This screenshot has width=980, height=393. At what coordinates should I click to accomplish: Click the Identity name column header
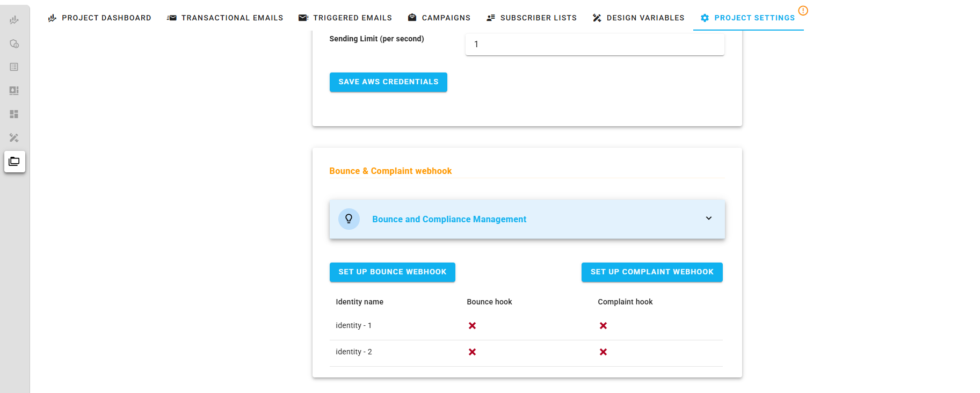pyautogui.click(x=360, y=302)
